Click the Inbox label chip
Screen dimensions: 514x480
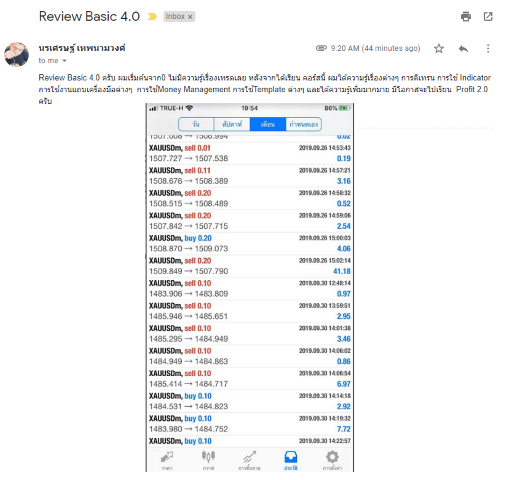tap(175, 16)
